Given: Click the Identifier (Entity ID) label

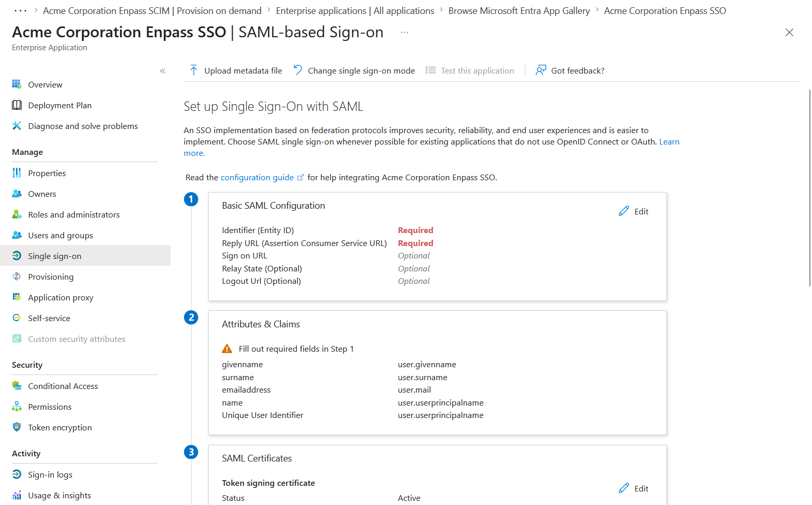Looking at the screenshot, I should pos(258,230).
